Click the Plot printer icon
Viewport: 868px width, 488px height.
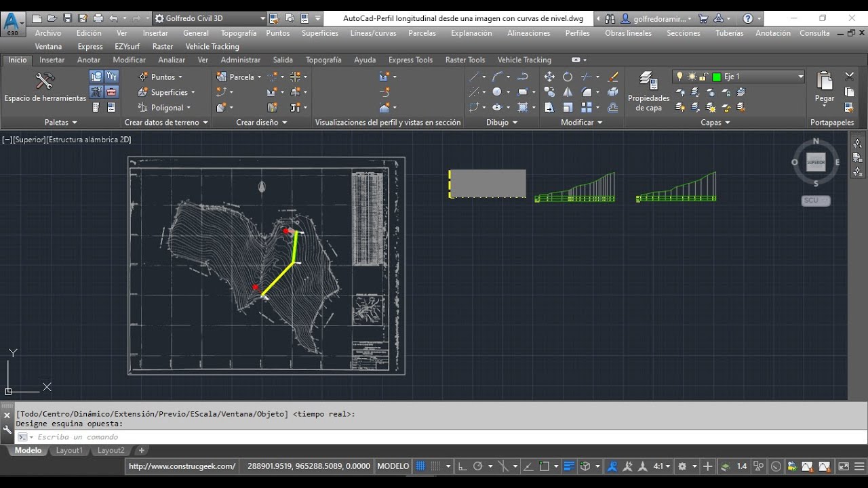point(98,18)
